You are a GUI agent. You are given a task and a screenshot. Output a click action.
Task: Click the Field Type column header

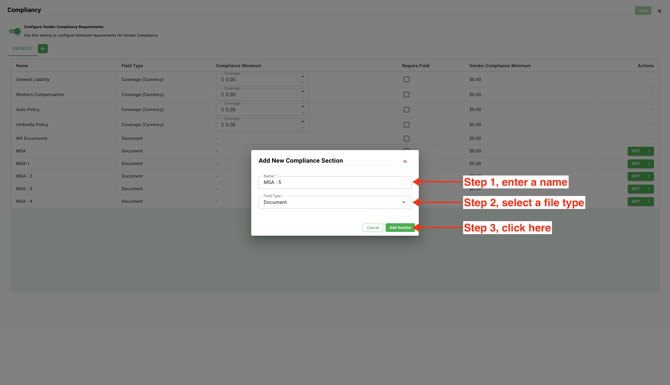click(132, 66)
